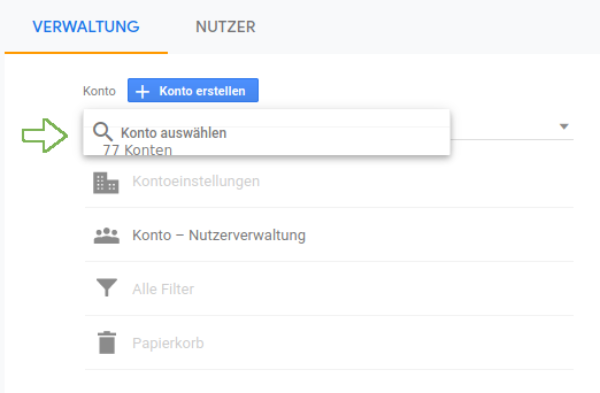Click the Nutzerverwaltung people icon

tap(106, 235)
